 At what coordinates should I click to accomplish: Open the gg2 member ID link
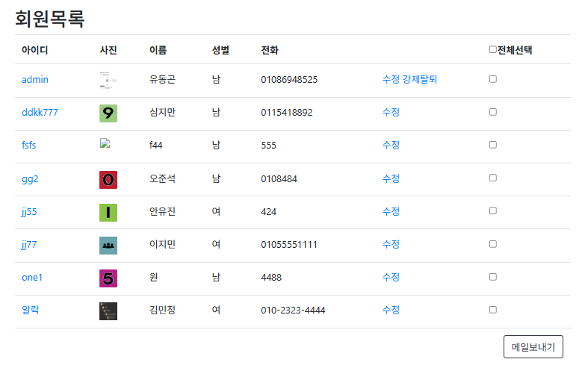[30, 178]
